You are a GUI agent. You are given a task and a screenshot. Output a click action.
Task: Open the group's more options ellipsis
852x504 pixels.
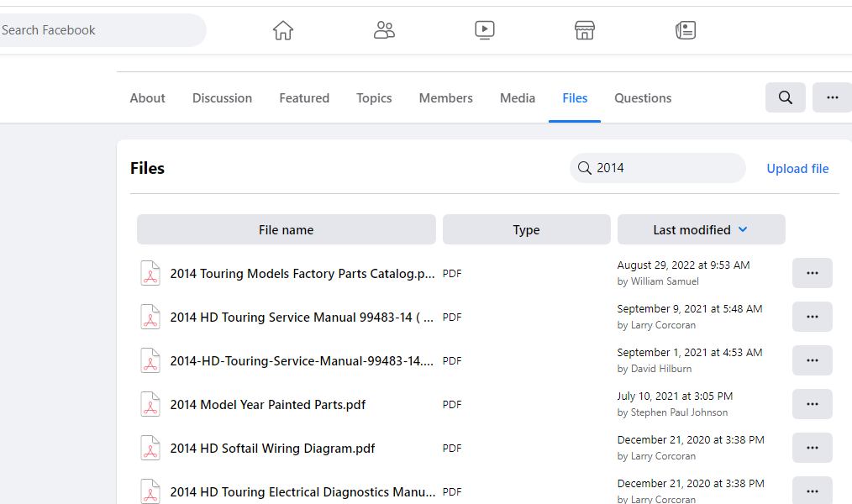tap(832, 97)
